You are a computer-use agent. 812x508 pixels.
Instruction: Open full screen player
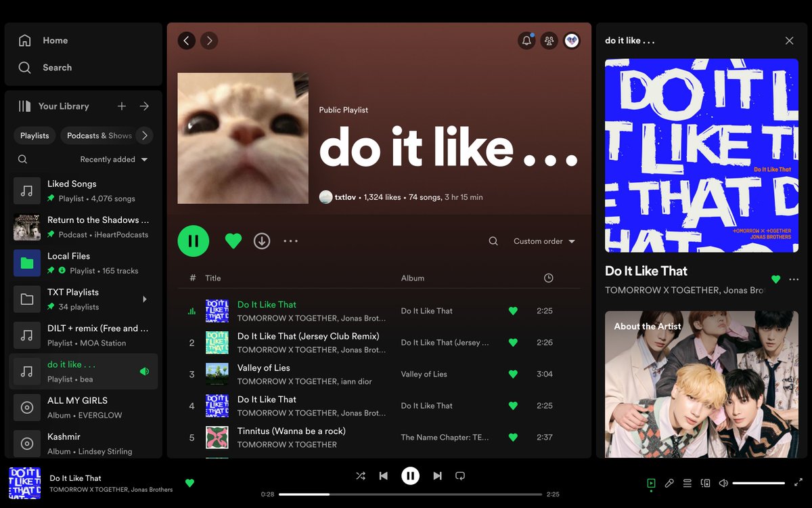[x=798, y=483]
